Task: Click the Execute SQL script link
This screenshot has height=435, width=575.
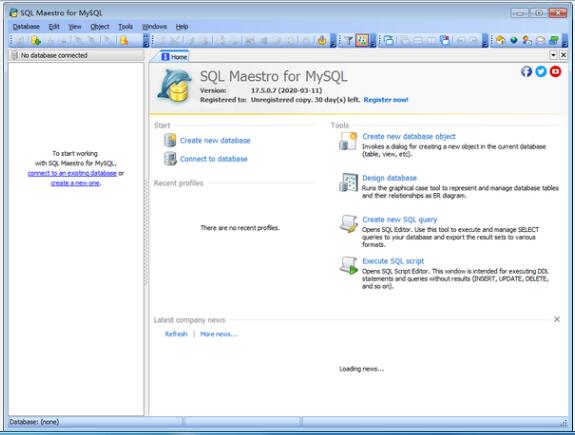Action: tap(393, 261)
